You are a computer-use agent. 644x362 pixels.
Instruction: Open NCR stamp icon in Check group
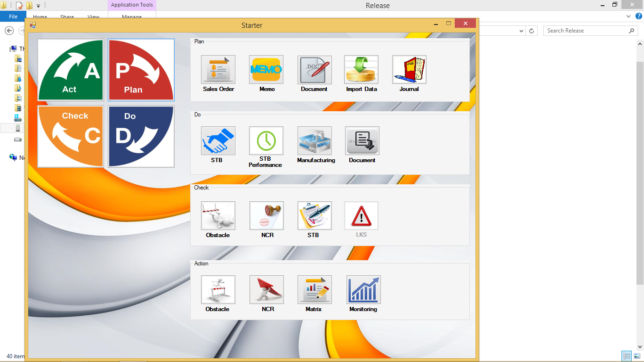click(266, 216)
